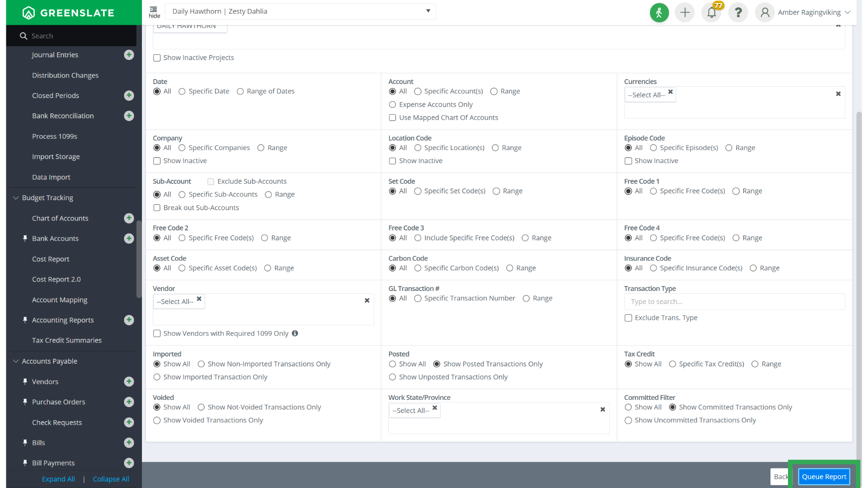The height and width of the screenshot is (488, 868).
Task: Click the sidebar search magnifier icon
Action: pos(24,36)
